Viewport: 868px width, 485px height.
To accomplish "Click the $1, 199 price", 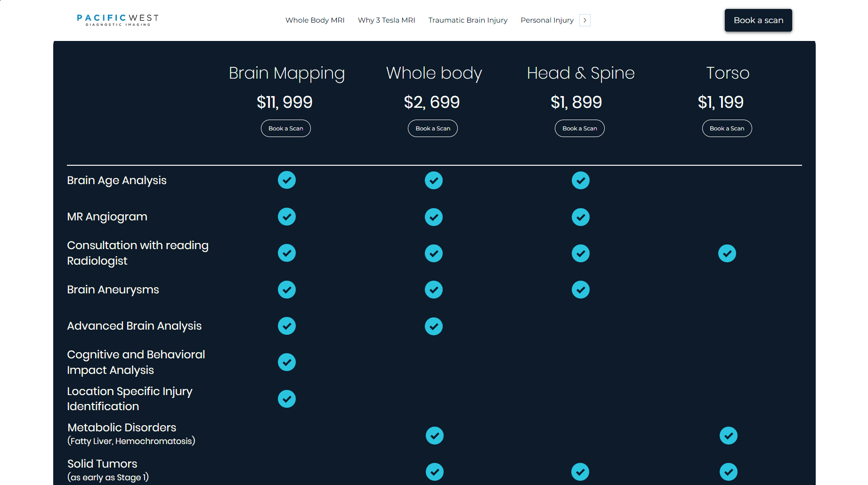I will pos(721,102).
